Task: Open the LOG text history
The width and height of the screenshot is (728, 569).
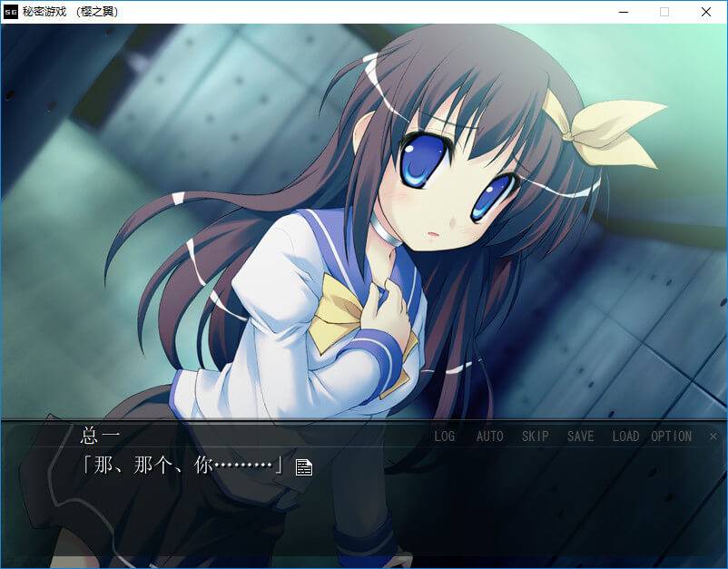Action: 444,437
